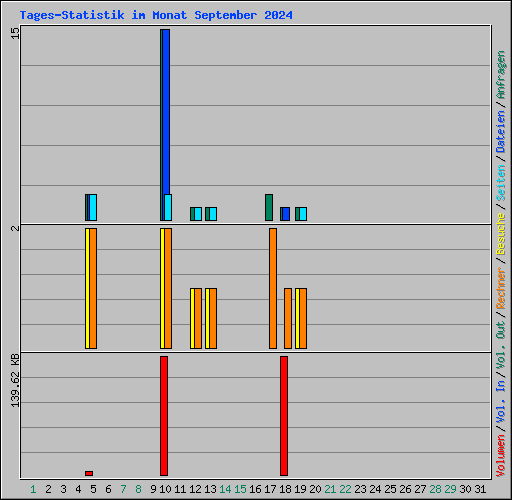The width and height of the screenshot is (512, 500).
Task: Click the blue bar on day 18 in top chart
Action: 286,214
